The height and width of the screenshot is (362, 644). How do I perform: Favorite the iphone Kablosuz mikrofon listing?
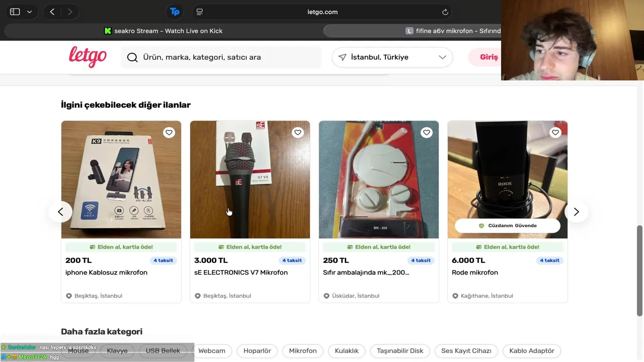click(x=169, y=133)
